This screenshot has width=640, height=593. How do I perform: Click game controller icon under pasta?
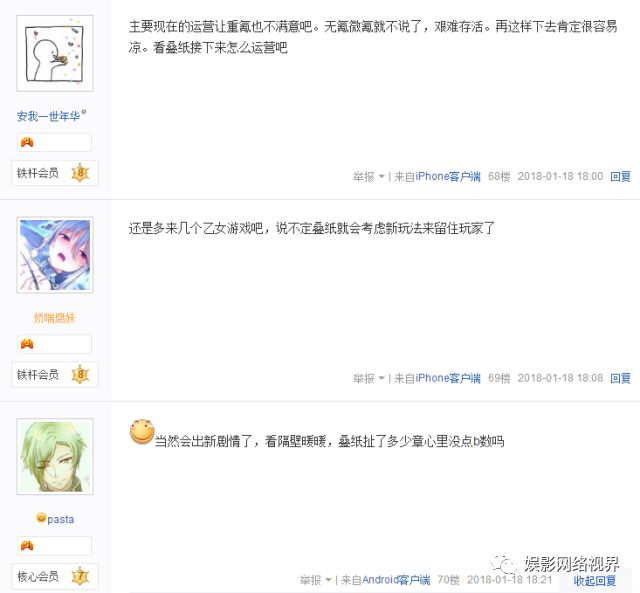point(27,546)
